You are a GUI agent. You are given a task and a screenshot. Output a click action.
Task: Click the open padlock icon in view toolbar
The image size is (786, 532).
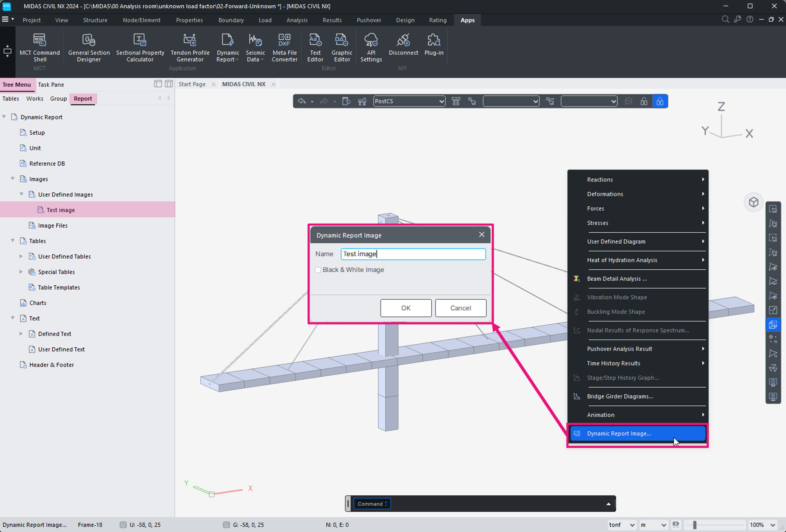(x=644, y=101)
